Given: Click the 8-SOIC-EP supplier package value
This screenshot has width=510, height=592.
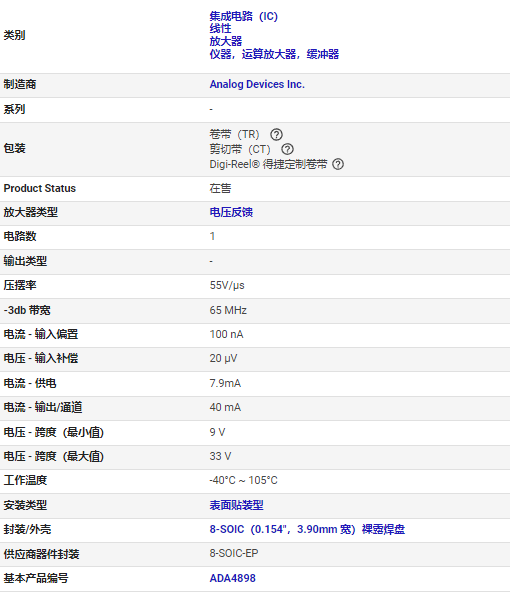Looking at the screenshot, I should 234,553.
